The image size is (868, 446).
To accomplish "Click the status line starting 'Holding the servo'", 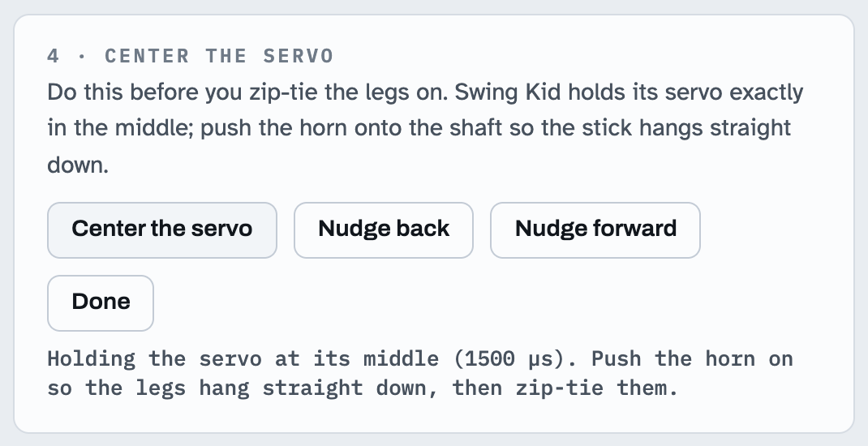I will tap(420, 373).
